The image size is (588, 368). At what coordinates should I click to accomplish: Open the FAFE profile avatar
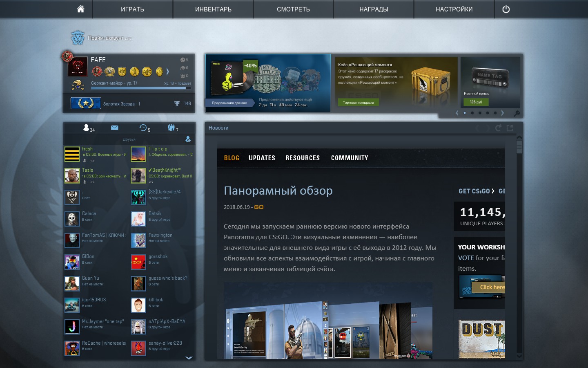point(78,67)
